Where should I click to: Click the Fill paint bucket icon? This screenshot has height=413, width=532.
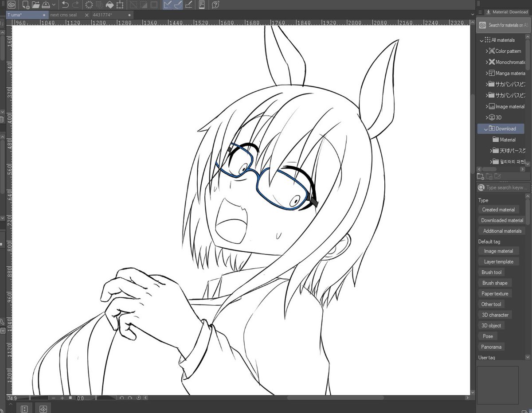pos(110,5)
